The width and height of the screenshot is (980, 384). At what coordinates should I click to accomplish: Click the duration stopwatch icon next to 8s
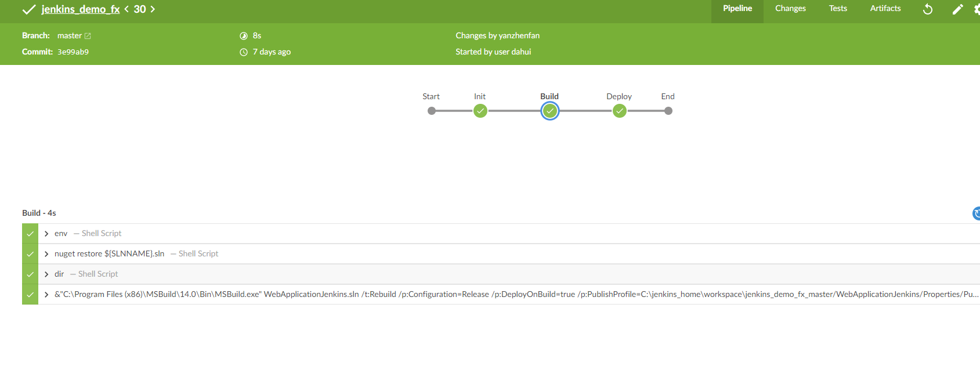point(244,36)
